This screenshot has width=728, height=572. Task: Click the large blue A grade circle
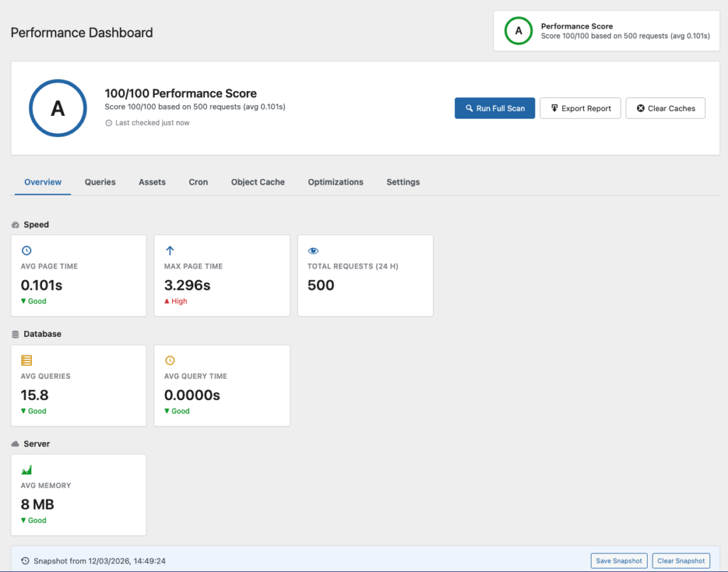click(57, 108)
